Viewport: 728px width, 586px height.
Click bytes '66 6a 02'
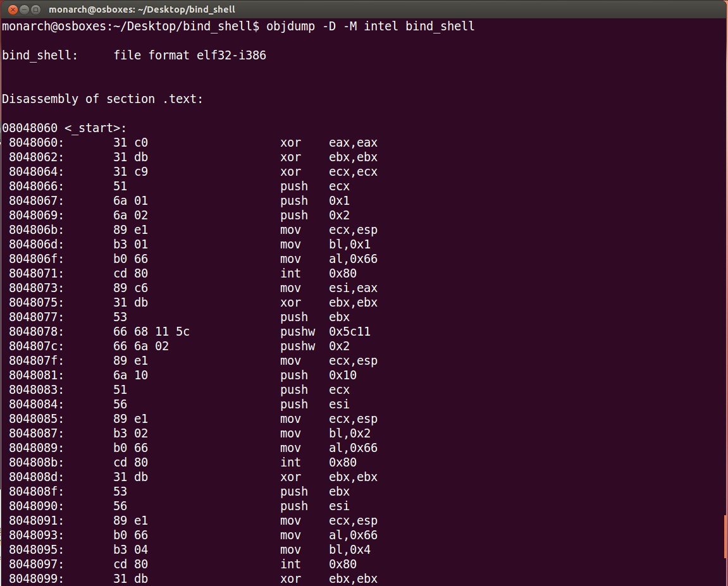click(140, 346)
